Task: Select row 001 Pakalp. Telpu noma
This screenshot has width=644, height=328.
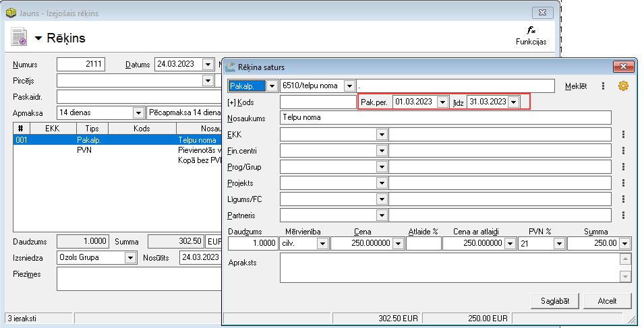Action: pyautogui.click(x=117, y=140)
